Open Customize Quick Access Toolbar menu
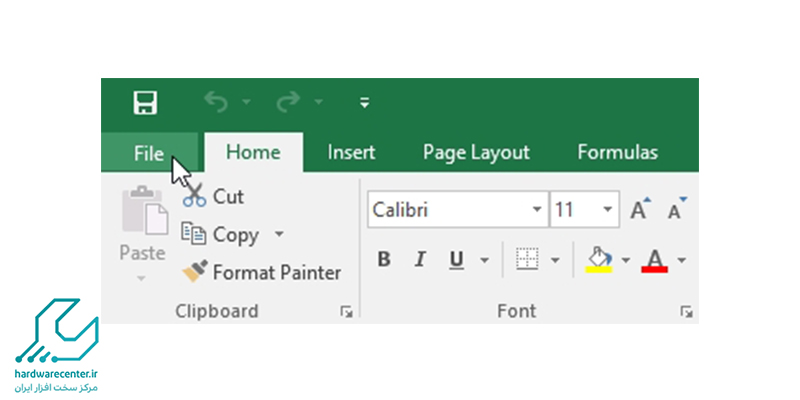800x400 pixels. 364,103
